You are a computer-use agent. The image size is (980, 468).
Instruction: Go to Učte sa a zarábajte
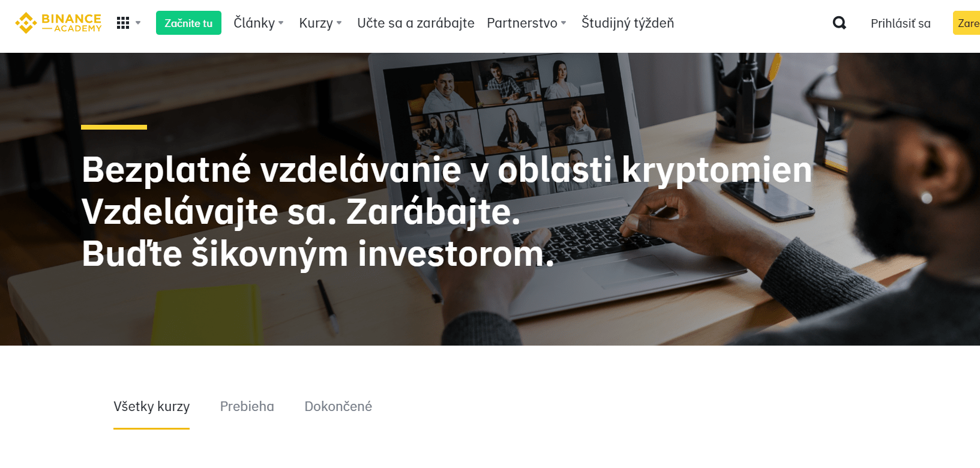(x=415, y=23)
